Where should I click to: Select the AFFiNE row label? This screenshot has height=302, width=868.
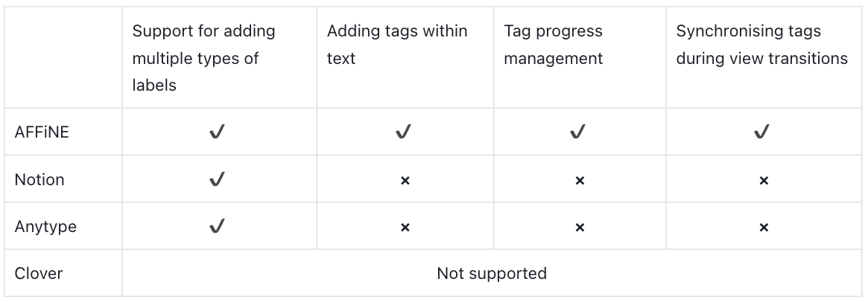point(42,132)
